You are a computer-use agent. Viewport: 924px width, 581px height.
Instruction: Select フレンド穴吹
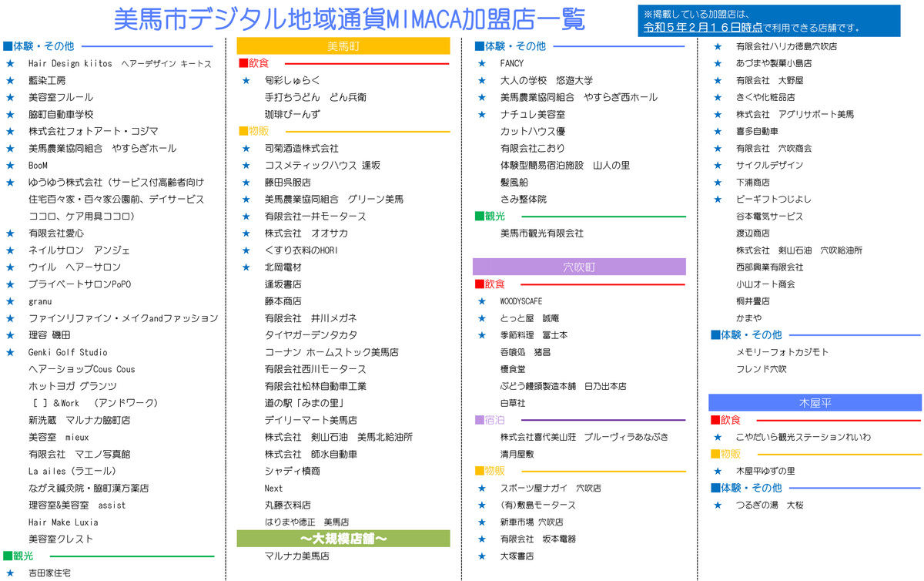coord(762,369)
